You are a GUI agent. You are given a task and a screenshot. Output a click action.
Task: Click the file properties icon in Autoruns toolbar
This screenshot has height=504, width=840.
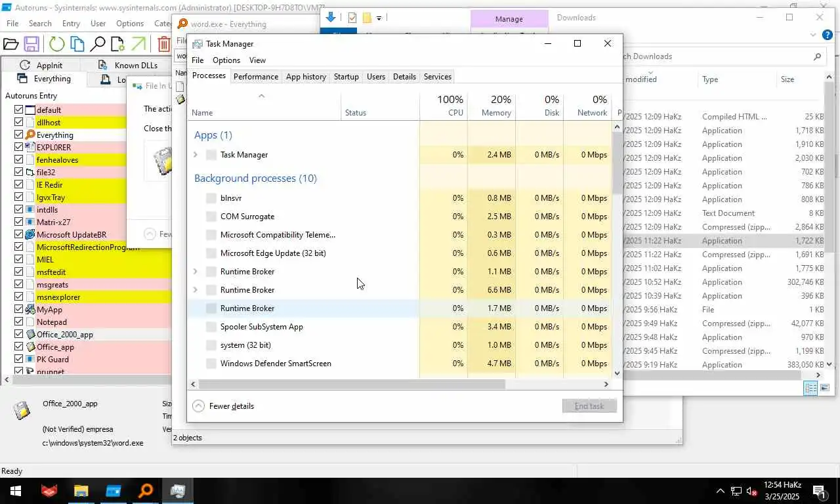click(x=117, y=44)
